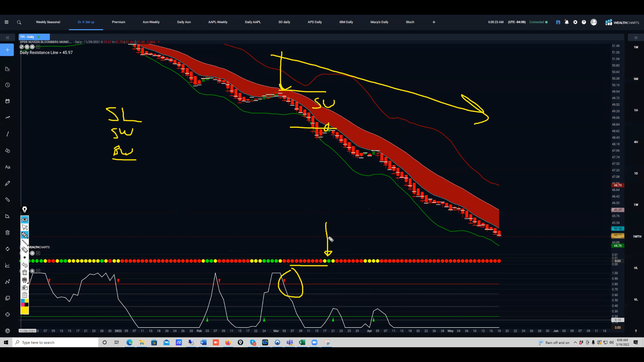644x362 pixels.
Task: Select the eraser in annotation toolbar
Action: click(24, 250)
